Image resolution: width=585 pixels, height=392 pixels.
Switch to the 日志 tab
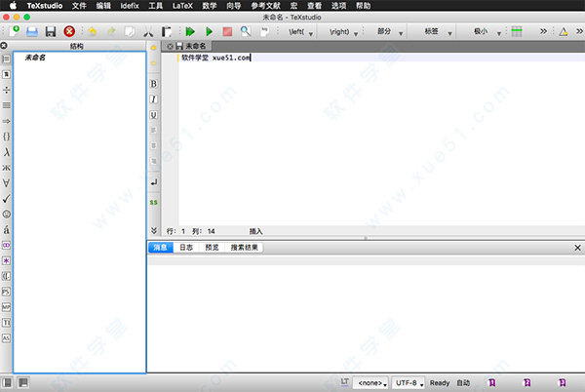click(x=186, y=248)
